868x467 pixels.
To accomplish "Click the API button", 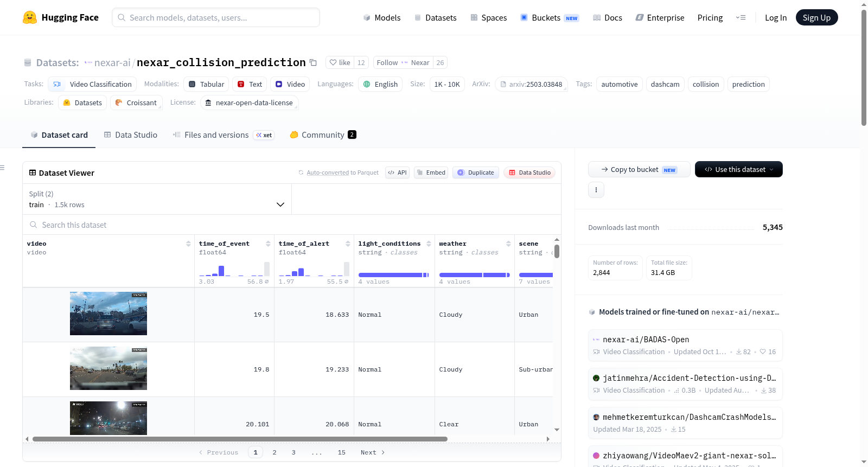I will click(x=397, y=172).
